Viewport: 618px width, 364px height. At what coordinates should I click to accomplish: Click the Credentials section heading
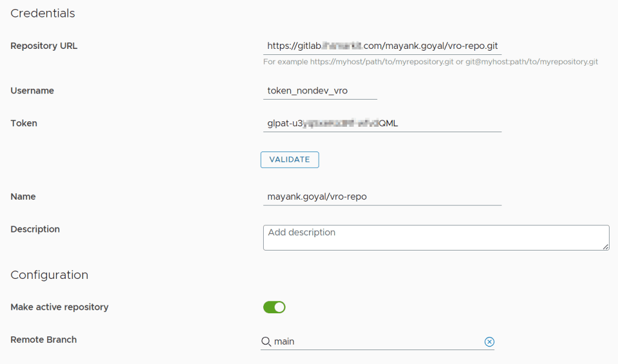pos(43,13)
